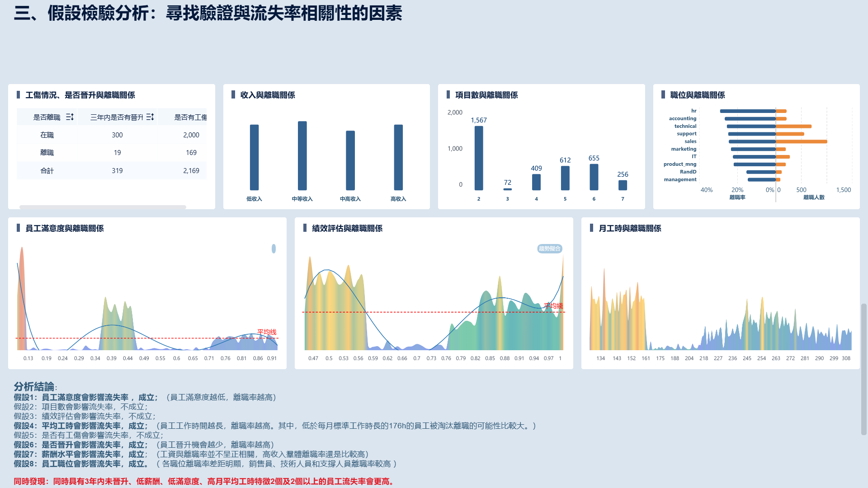This screenshot has width=868, height=488.
Task: Select the 在職 row label in table
Action: 47,135
